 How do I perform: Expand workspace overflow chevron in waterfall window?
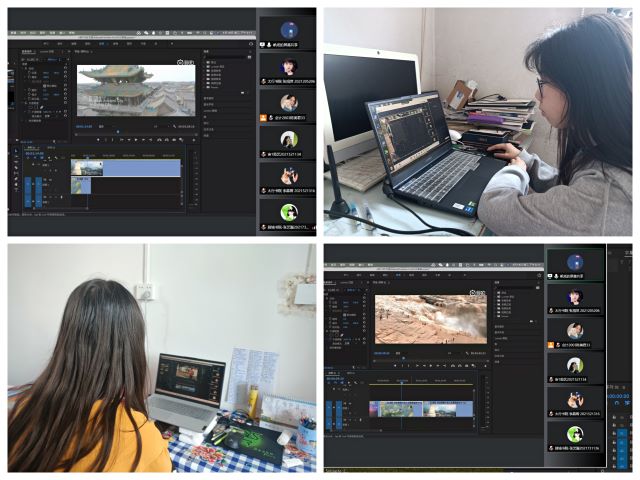tap(464, 275)
